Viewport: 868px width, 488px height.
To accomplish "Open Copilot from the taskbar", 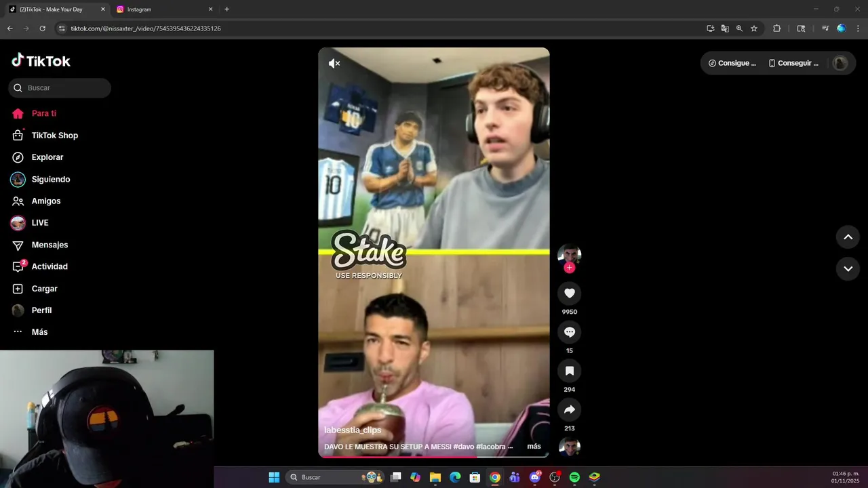I will pyautogui.click(x=416, y=477).
